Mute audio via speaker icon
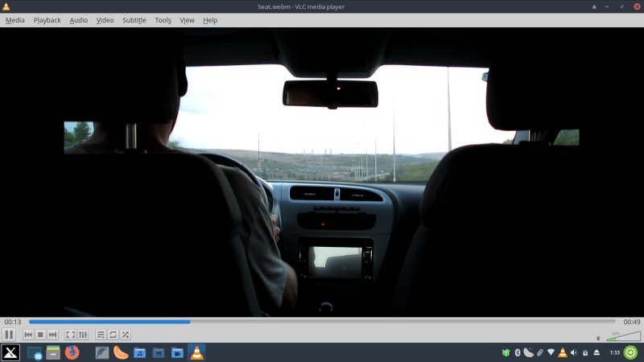This screenshot has width=644, height=362. 598,338
